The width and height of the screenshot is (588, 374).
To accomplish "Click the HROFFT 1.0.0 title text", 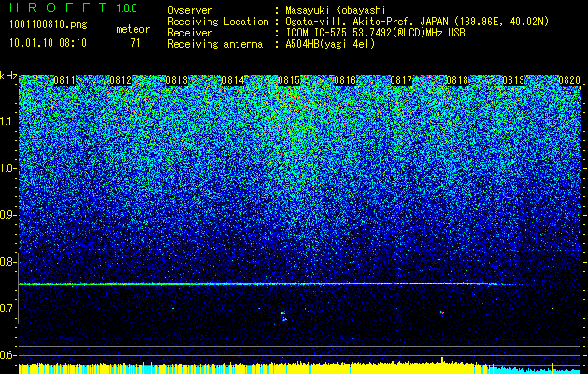I will point(73,7).
